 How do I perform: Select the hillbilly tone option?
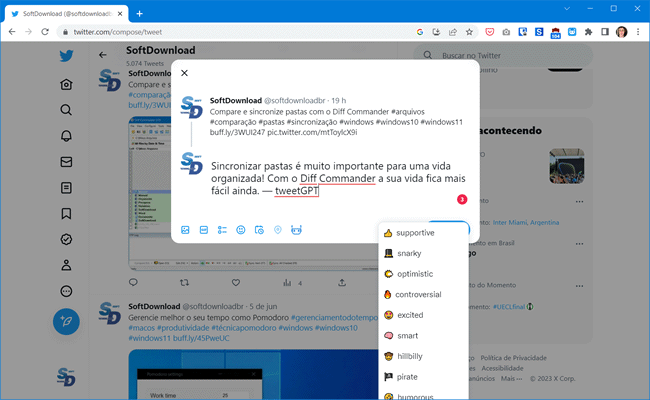423,356
